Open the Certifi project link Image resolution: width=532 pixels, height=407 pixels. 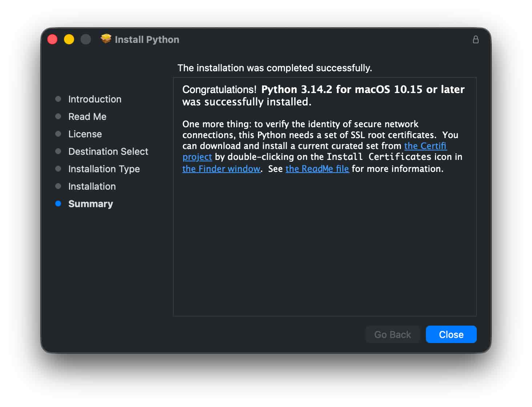pos(425,146)
